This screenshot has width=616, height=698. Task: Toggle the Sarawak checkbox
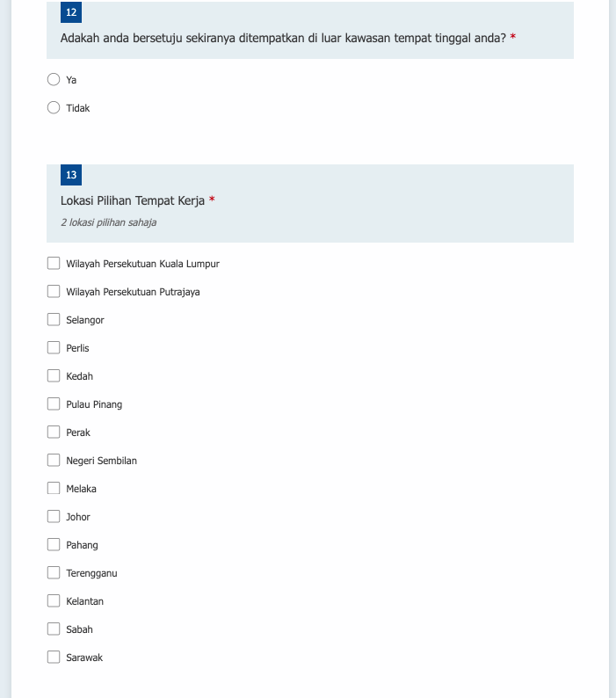pyautogui.click(x=54, y=657)
